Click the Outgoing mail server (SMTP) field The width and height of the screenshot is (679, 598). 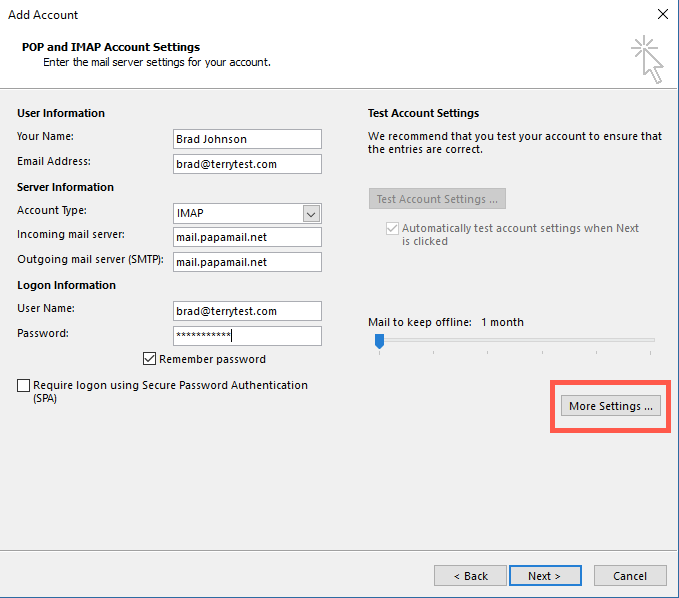247,262
